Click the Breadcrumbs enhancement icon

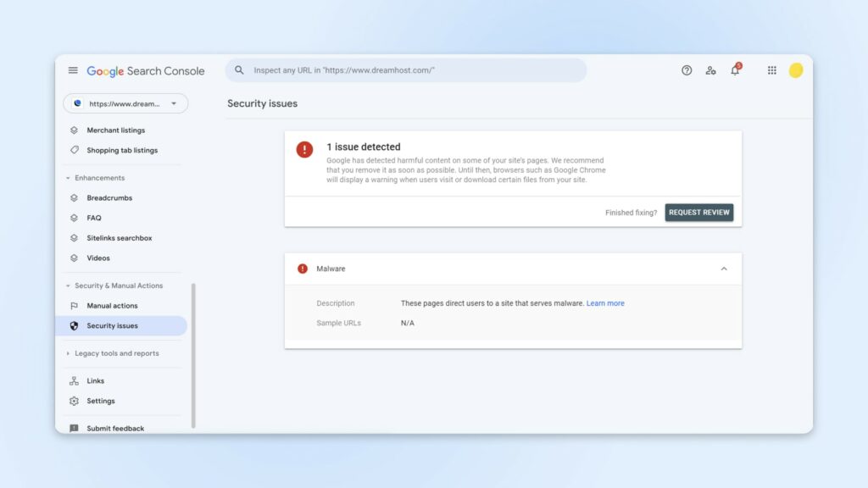(x=75, y=197)
